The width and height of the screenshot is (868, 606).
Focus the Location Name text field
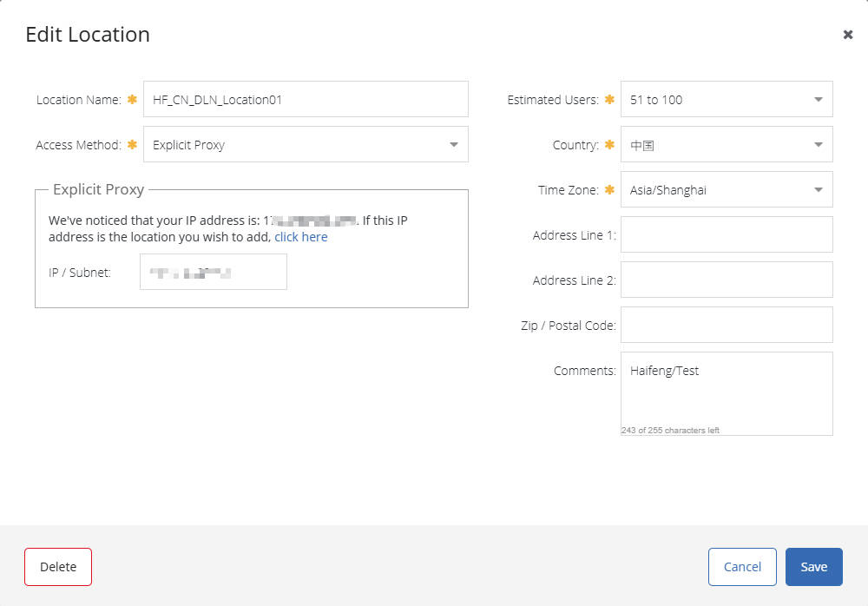[x=306, y=99]
